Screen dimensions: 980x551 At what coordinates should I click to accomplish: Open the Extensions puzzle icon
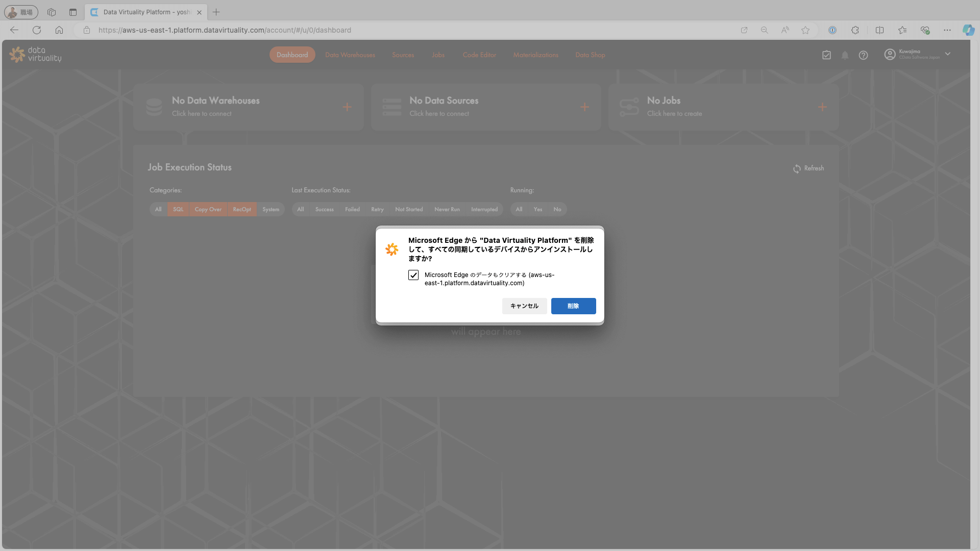[855, 30]
